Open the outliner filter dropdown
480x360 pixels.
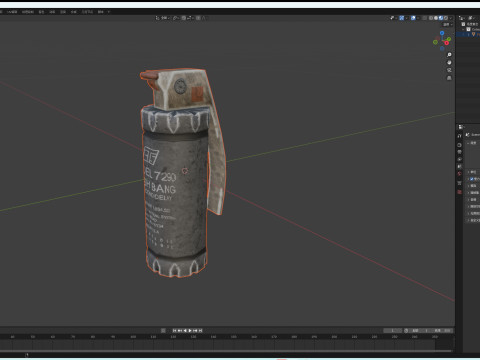tap(471, 18)
